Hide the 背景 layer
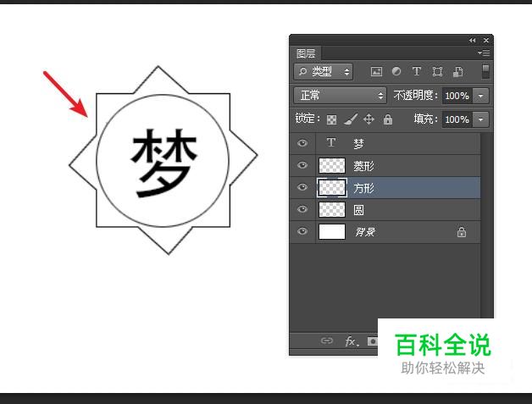This screenshot has width=532, height=404. [302, 231]
